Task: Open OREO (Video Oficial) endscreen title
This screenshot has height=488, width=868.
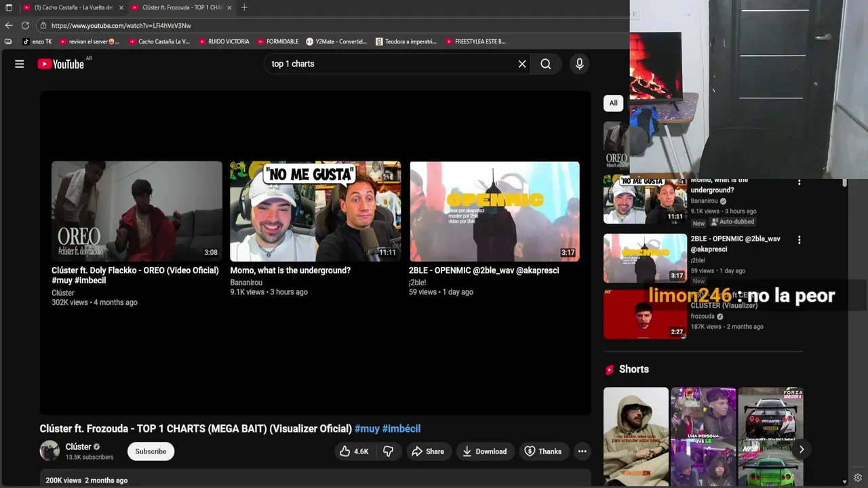Action: (x=135, y=275)
